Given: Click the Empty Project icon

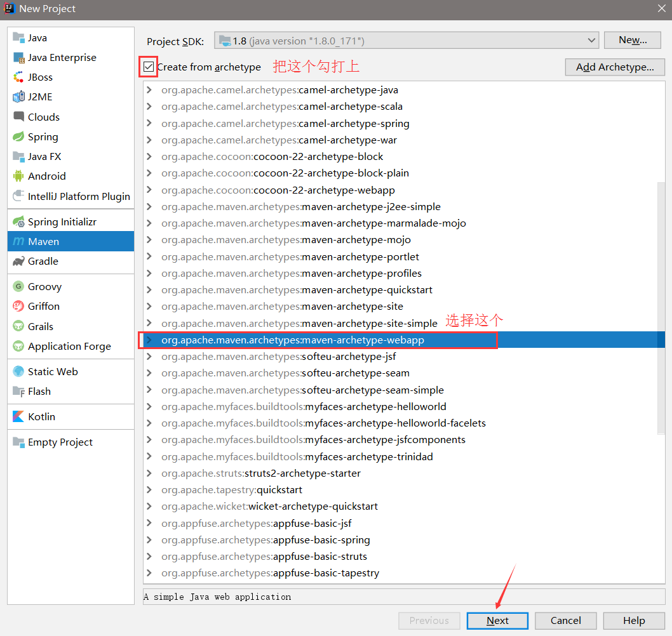Looking at the screenshot, I should click(x=18, y=442).
